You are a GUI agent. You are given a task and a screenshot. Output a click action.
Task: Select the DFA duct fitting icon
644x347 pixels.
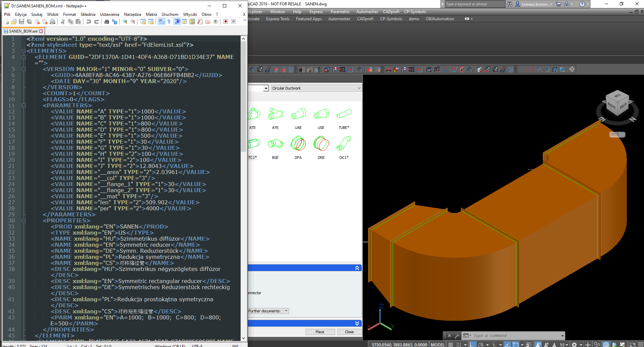[298, 144]
